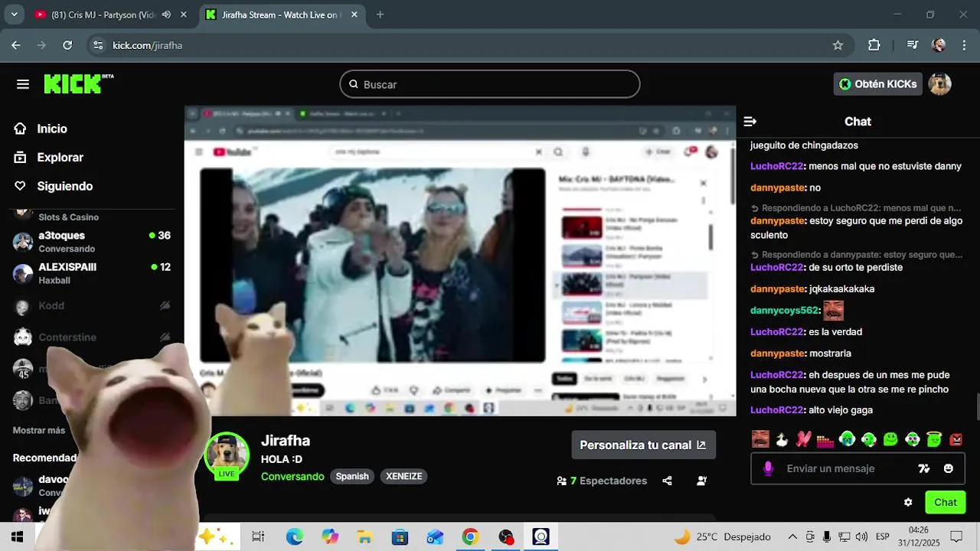Open offline channel Conterstine

(92, 337)
